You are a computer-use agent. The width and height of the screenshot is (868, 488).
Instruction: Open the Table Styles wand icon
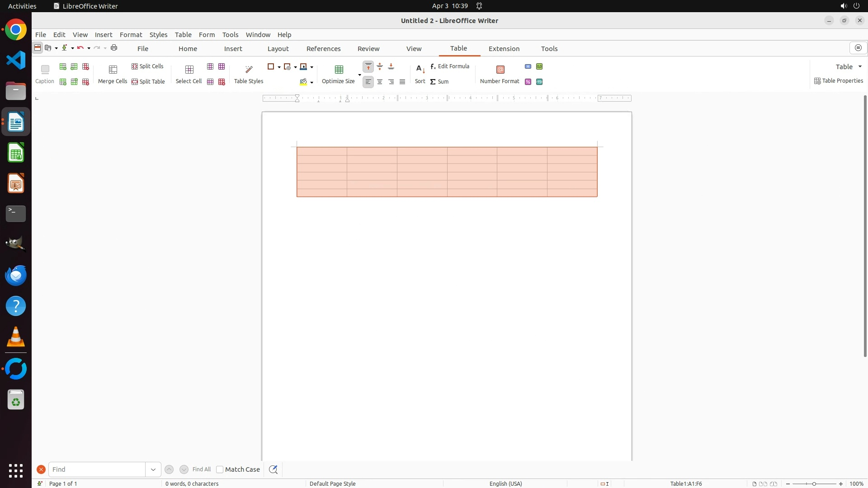point(249,70)
